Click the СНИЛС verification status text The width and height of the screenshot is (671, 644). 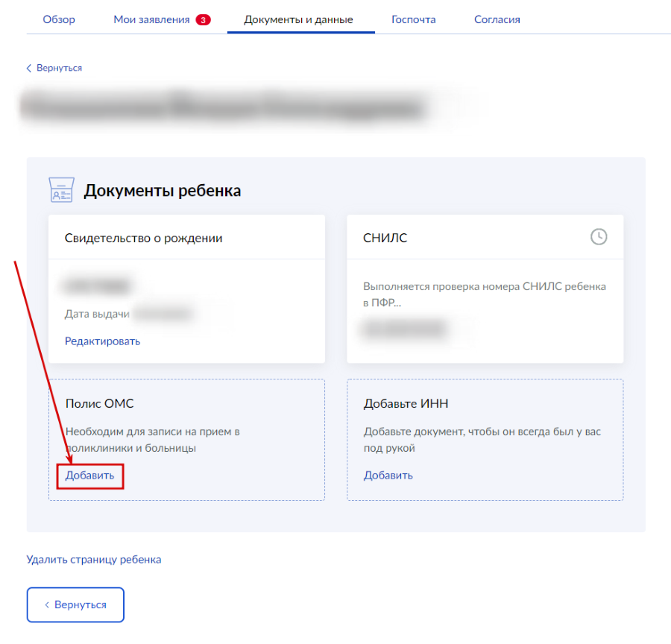tap(484, 294)
